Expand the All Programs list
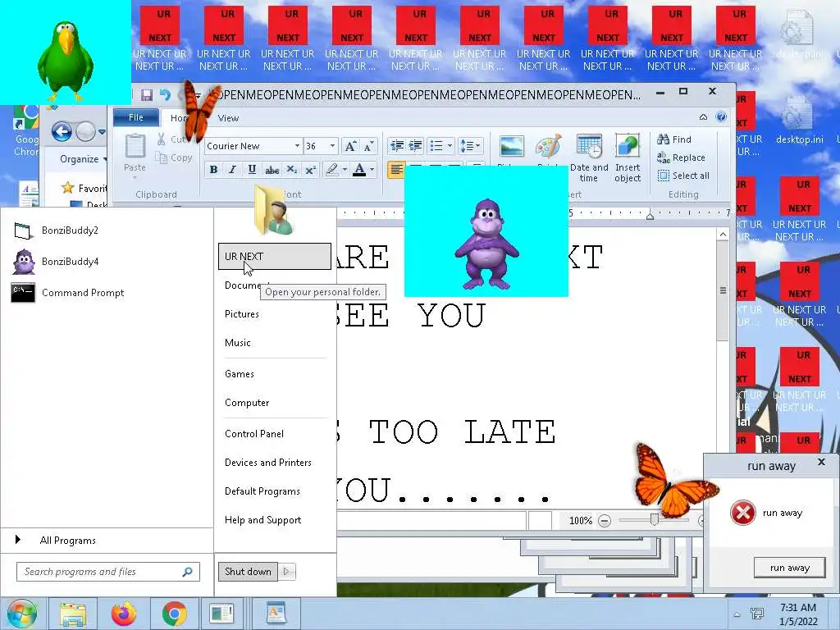The width and height of the screenshot is (840, 630). 67,541
